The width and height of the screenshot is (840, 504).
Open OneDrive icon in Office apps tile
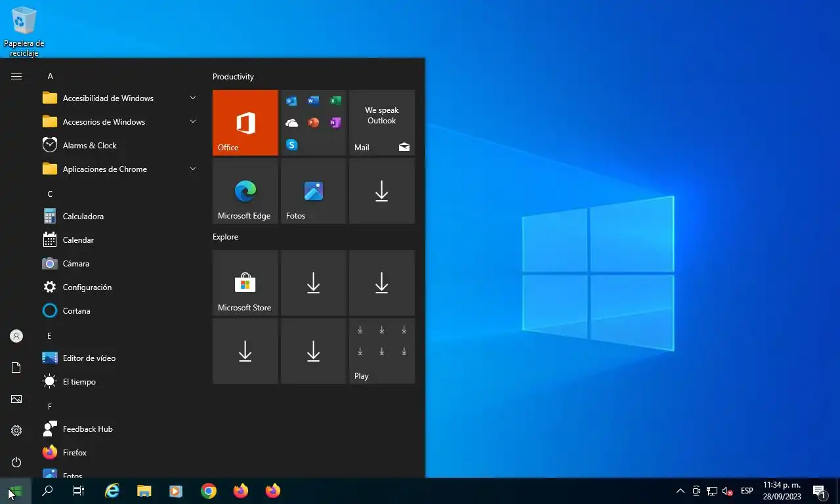292,123
